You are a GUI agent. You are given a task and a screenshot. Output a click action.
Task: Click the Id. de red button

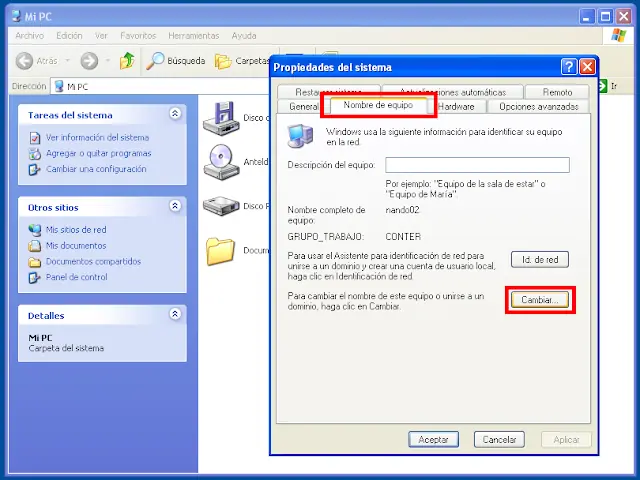(x=540, y=260)
